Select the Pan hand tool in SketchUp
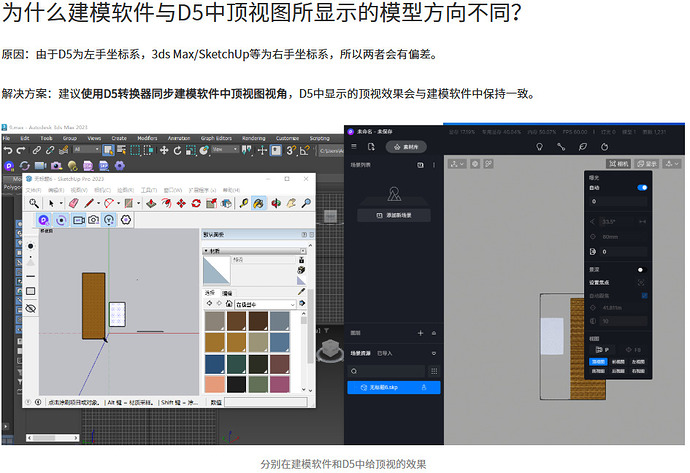Image resolution: width=690 pixels, height=473 pixels. pyautogui.click(x=291, y=203)
